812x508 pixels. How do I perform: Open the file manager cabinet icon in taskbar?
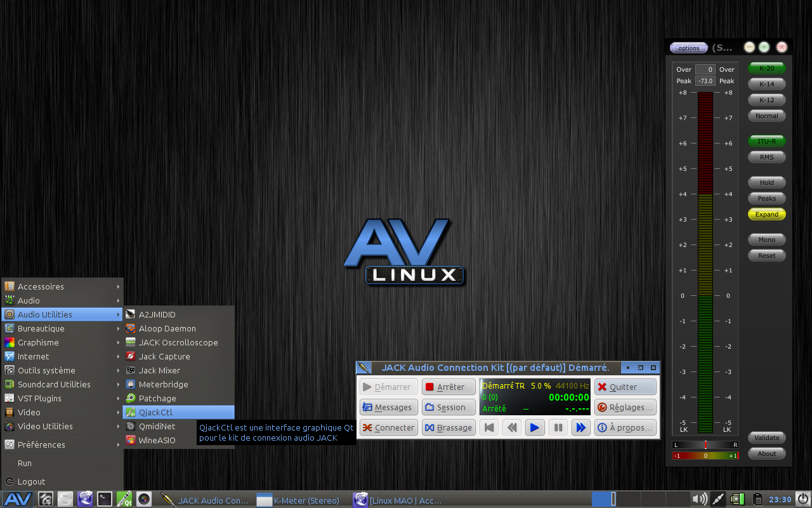[x=65, y=499]
